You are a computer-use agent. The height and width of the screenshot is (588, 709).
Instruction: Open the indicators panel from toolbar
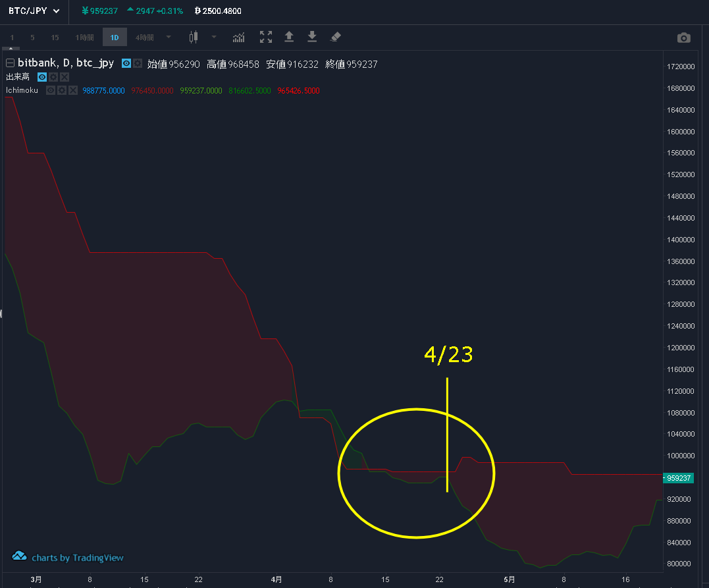(238, 38)
